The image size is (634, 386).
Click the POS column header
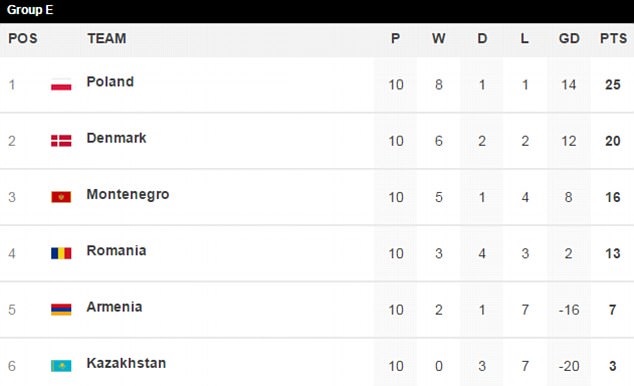pos(23,38)
